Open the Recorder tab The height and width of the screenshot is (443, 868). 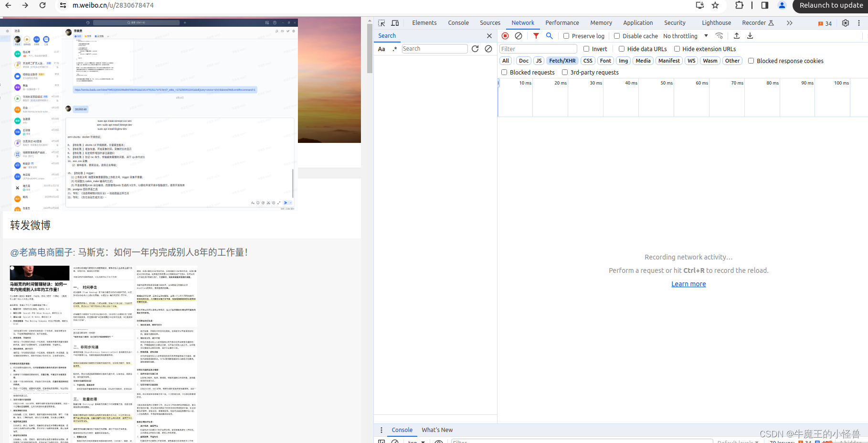758,23
